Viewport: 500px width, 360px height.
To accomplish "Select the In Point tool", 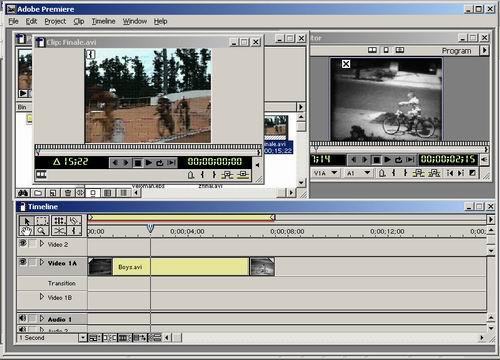I will click(74, 231).
